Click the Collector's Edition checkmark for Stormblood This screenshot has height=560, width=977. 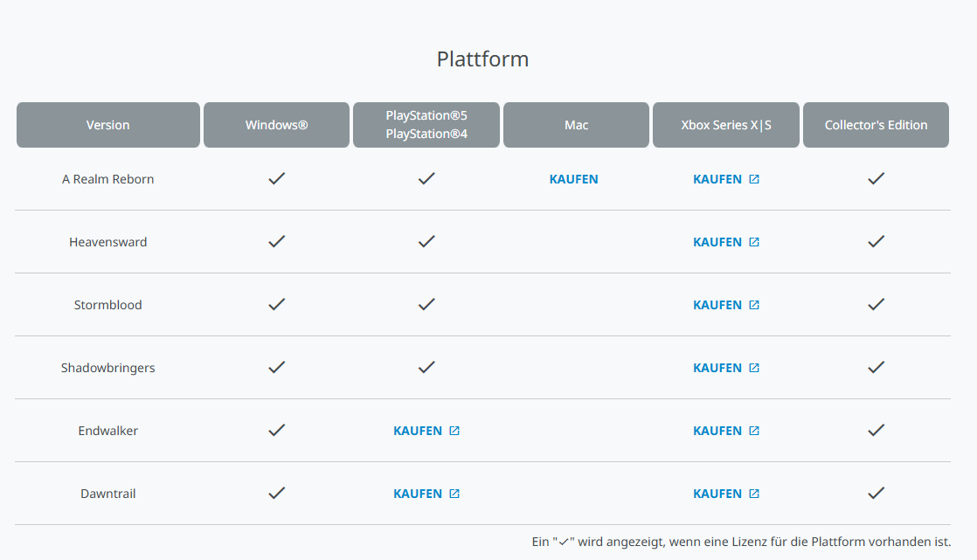pyautogui.click(x=876, y=305)
